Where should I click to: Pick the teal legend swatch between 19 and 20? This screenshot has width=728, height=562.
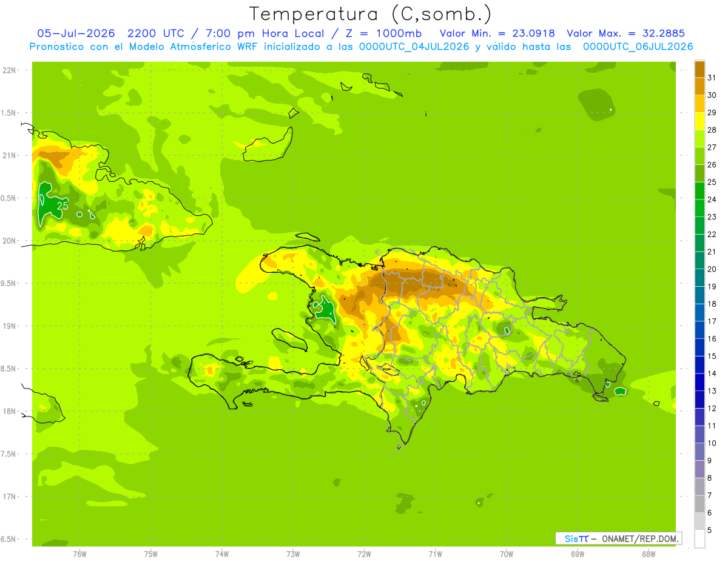pyautogui.click(x=699, y=277)
